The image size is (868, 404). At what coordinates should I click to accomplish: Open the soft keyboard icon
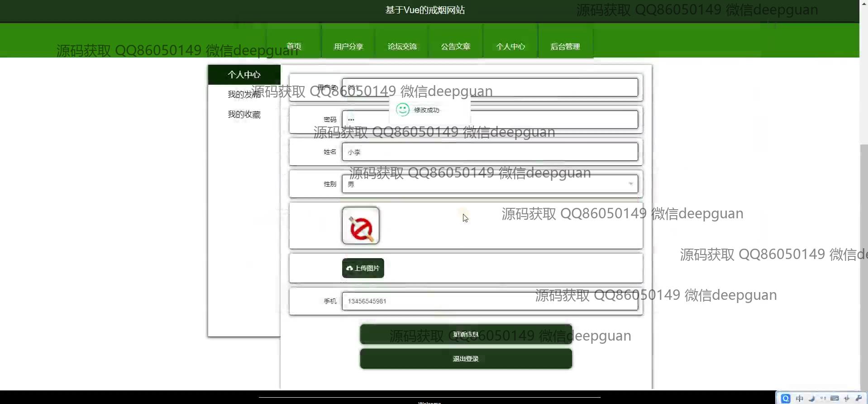835,399
